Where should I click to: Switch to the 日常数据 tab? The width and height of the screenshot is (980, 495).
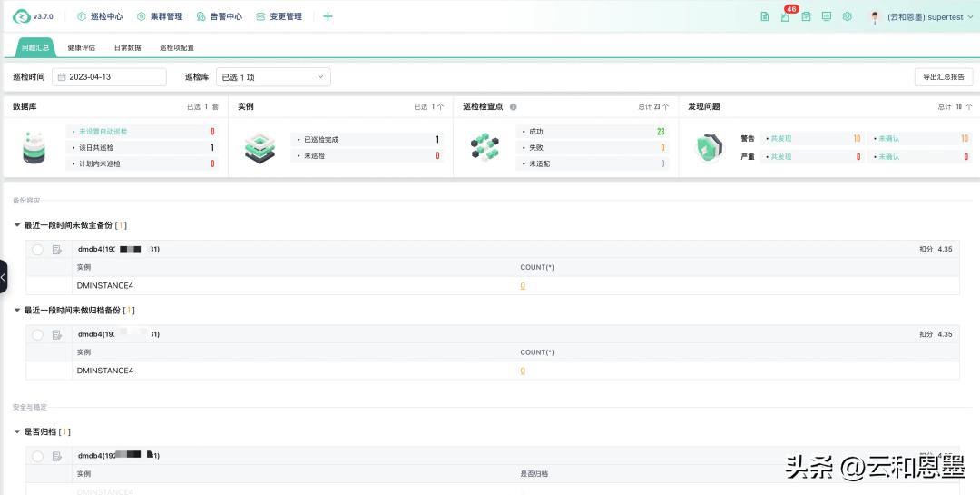pyautogui.click(x=128, y=47)
